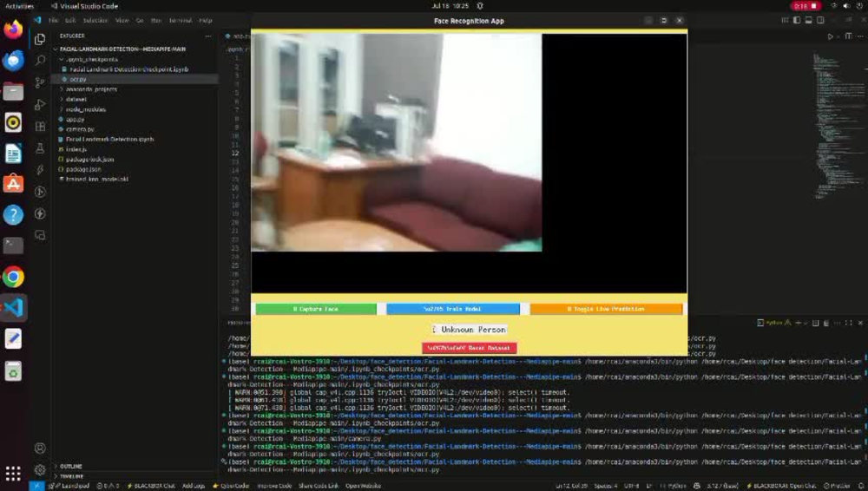Viewport: 868px width, 491px height.
Task: Open the Edit menu
Action: (70, 21)
